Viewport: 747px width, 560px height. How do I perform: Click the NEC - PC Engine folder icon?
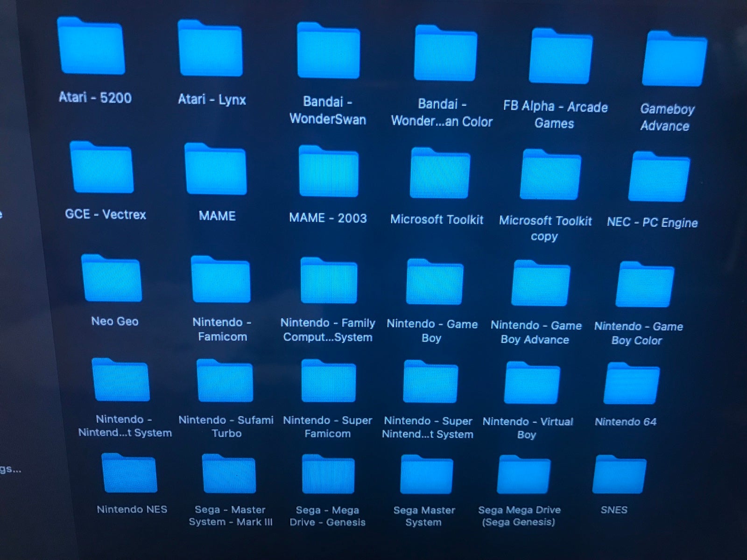click(659, 176)
